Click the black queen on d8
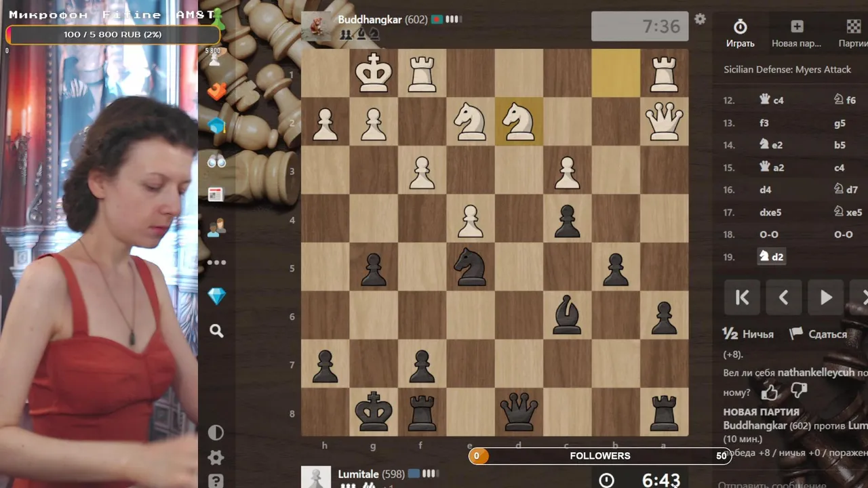 pos(519,412)
